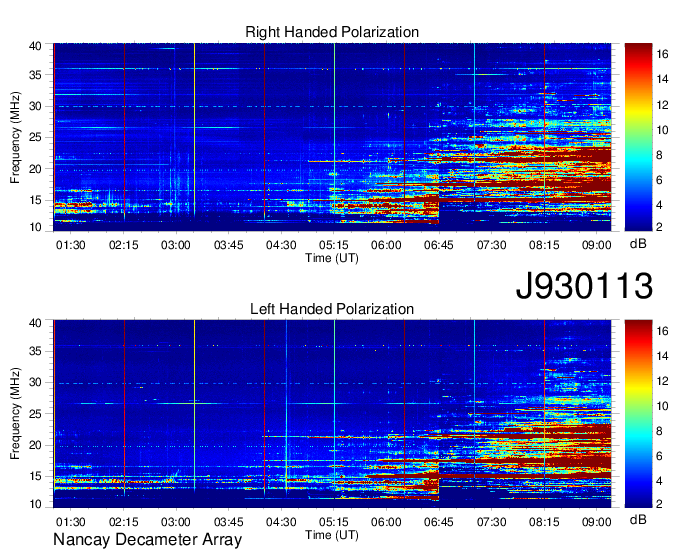The height and width of the screenshot is (552, 680).
Task: Click the bottom color bar
Action: (x=638, y=414)
